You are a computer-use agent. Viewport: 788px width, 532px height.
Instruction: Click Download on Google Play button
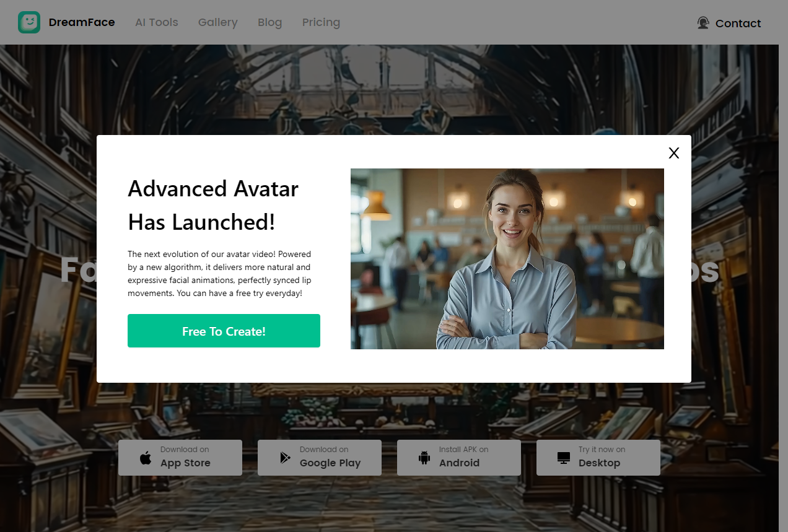[x=320, y=458]
